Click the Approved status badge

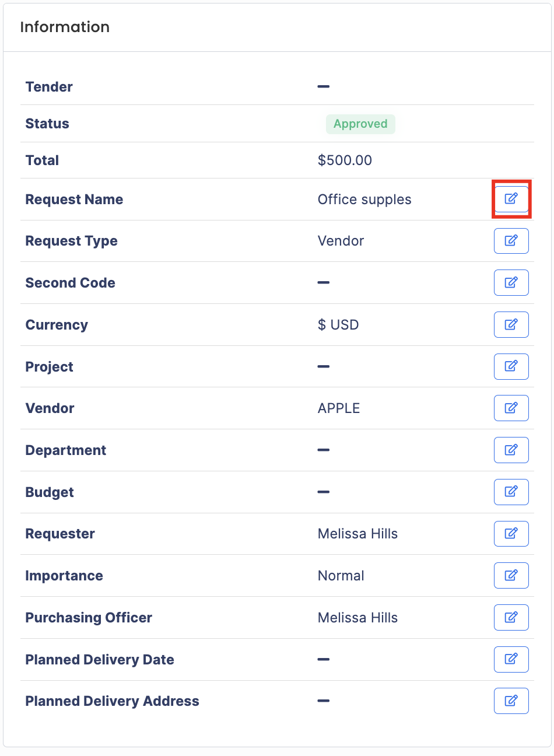tap(360, 124)
